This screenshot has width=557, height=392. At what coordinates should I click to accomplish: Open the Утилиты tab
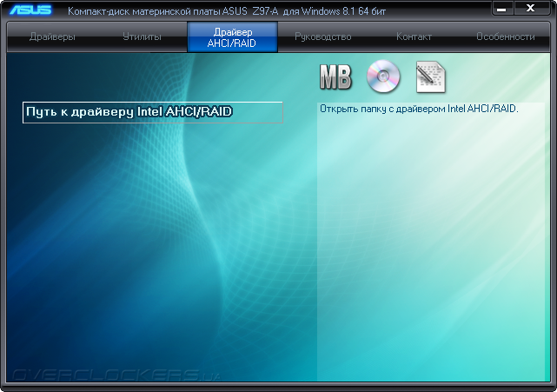pyautogui.click(x=143, y=37)
